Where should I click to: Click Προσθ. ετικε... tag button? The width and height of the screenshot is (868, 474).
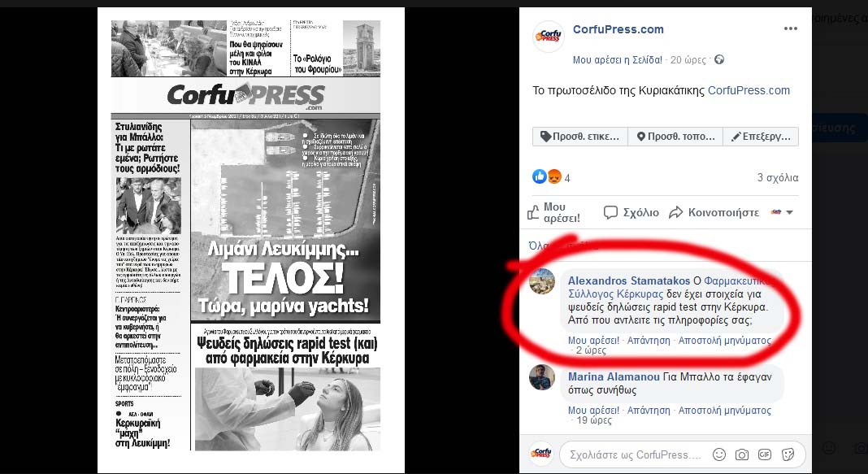click(580, 137)
